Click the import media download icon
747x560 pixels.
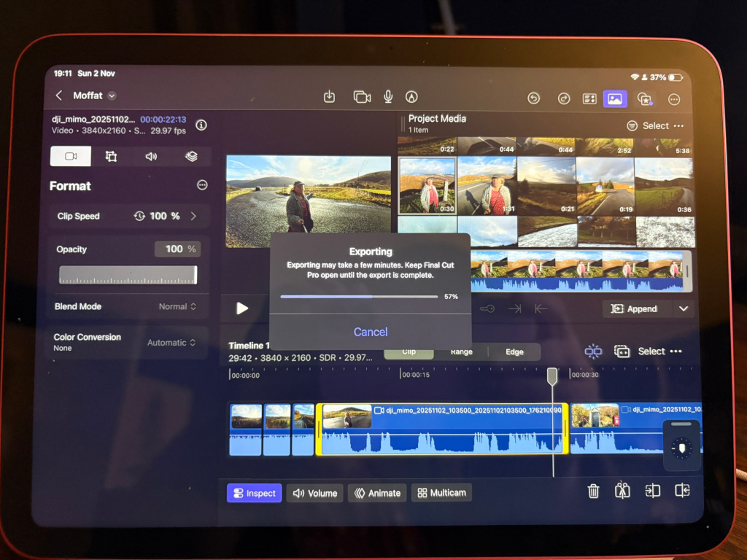click(329, 97)
